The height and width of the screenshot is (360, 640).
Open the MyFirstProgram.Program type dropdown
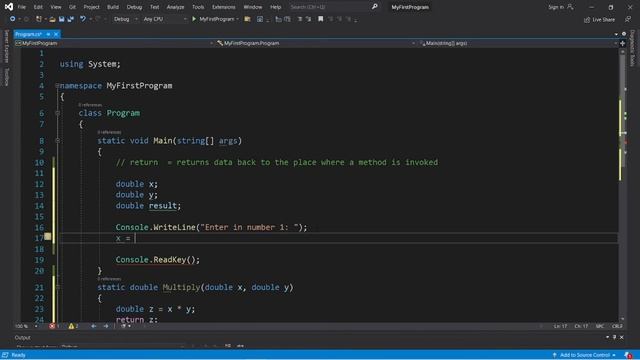click(316, 43)
